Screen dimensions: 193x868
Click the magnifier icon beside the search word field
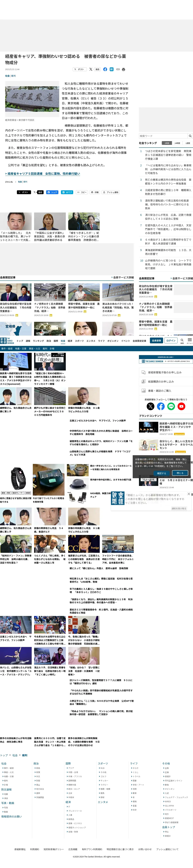coord(190,136)
